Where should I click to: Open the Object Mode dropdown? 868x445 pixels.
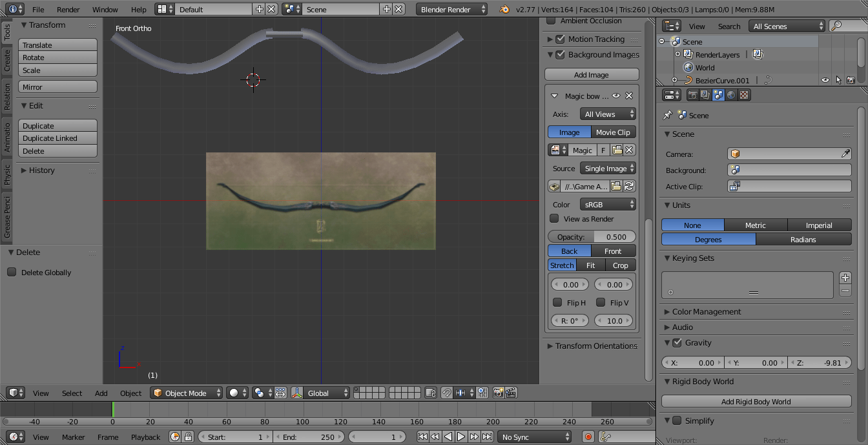tap(186, 393)
